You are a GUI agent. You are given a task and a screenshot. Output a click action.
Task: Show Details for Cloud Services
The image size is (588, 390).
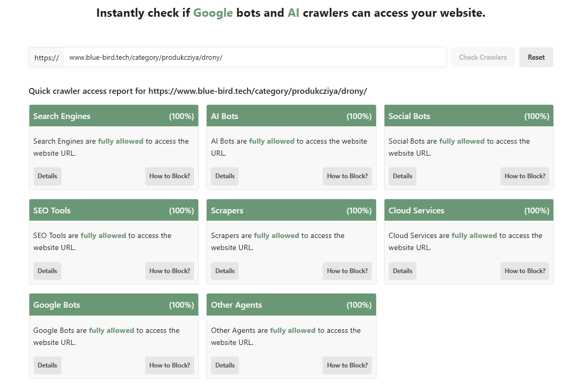click(402, 271)
